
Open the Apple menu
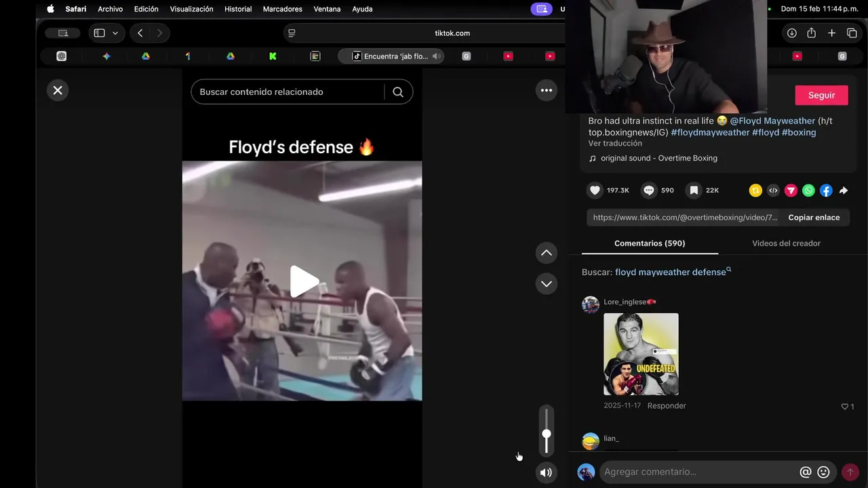[50, 9]
